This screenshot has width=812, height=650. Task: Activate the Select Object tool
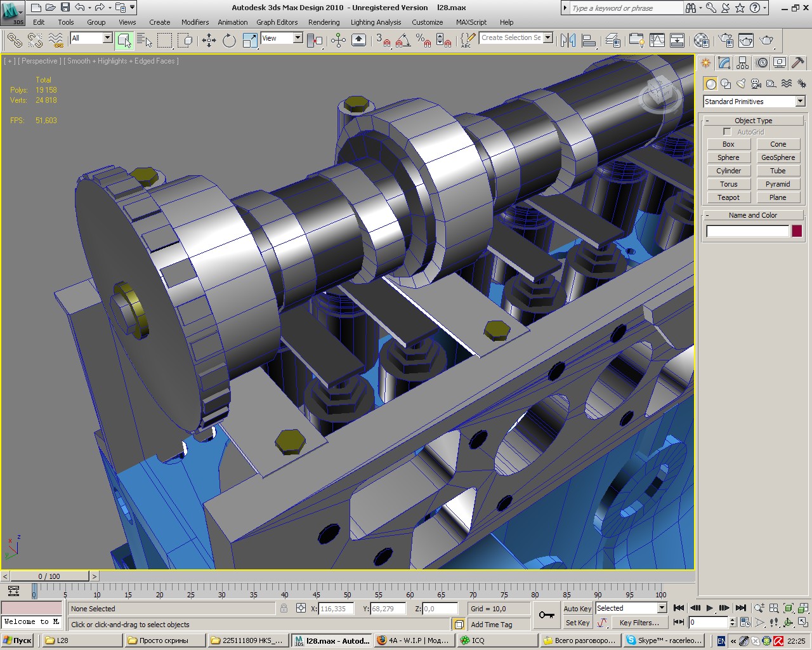tap(124, 41)
